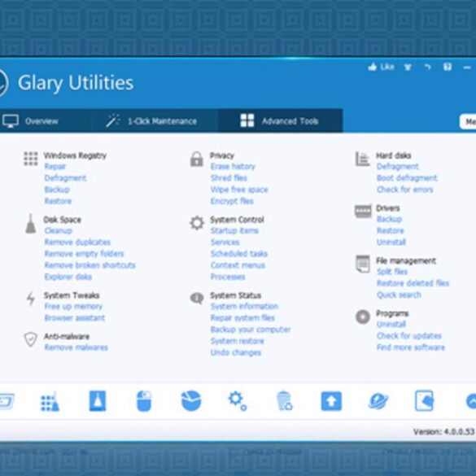Image resolution: width=476 pixels, height=476 pixels.
Task: Open Startup items link
Action: 234,231
